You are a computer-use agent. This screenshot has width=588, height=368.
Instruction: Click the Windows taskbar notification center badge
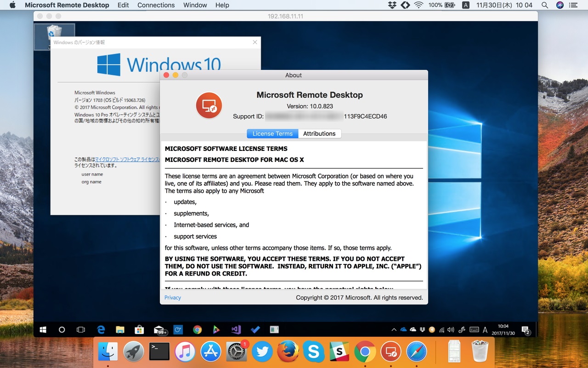526,330
